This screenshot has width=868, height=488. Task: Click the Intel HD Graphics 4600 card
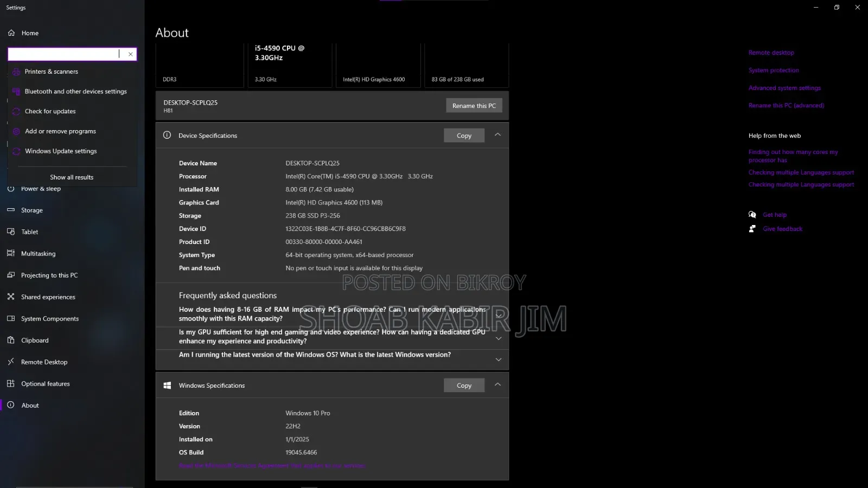click(378, 65)
